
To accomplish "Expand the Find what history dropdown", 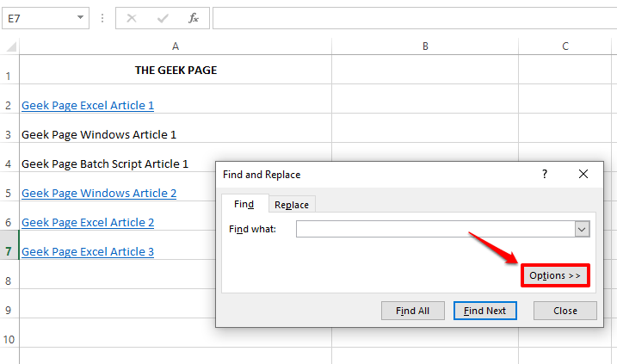I will pyautogui.click(x=582, y=229).
